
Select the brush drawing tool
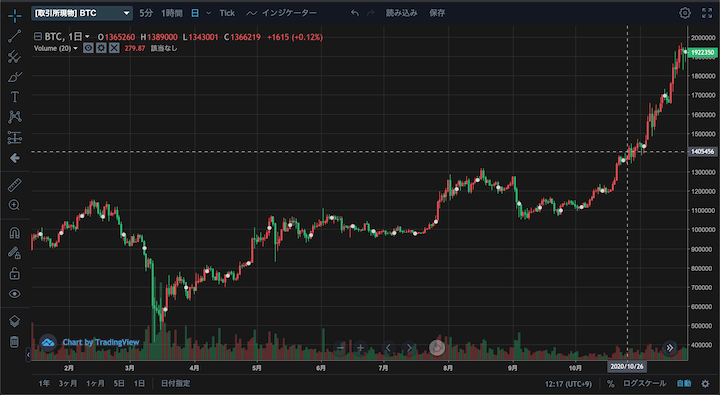pos(15,77)
